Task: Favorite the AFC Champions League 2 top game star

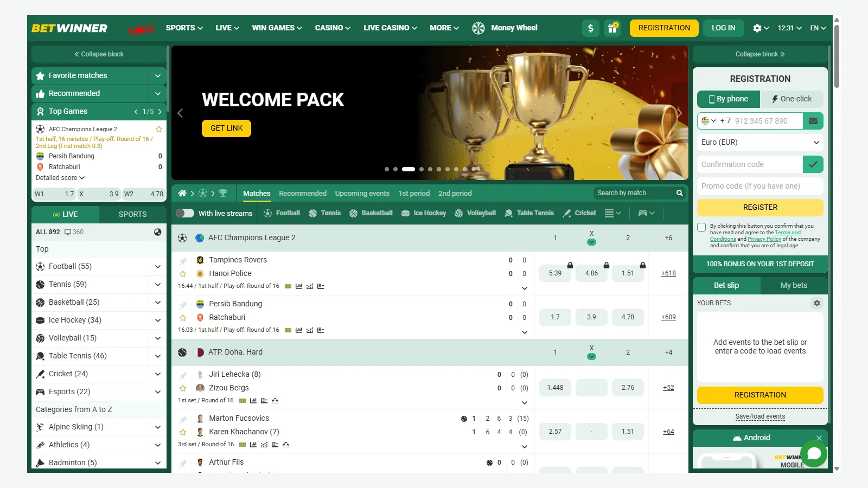Action: pyautogui.click(x=159, y=129)
